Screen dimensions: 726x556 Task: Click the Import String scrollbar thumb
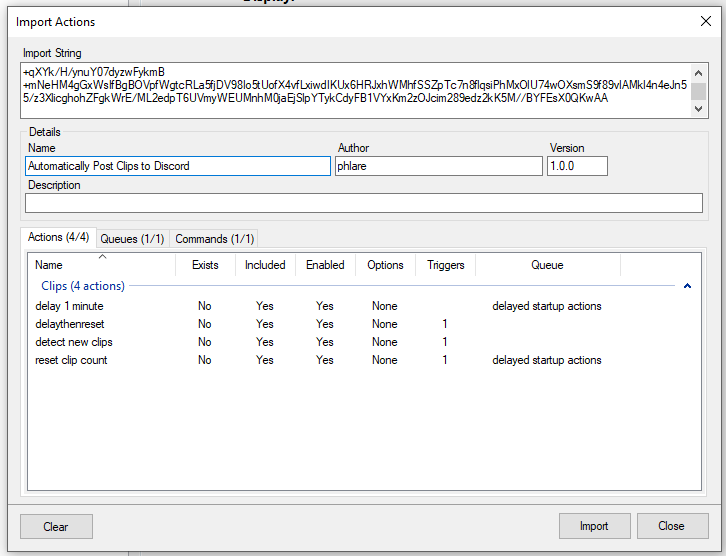(x=699, y=91)
